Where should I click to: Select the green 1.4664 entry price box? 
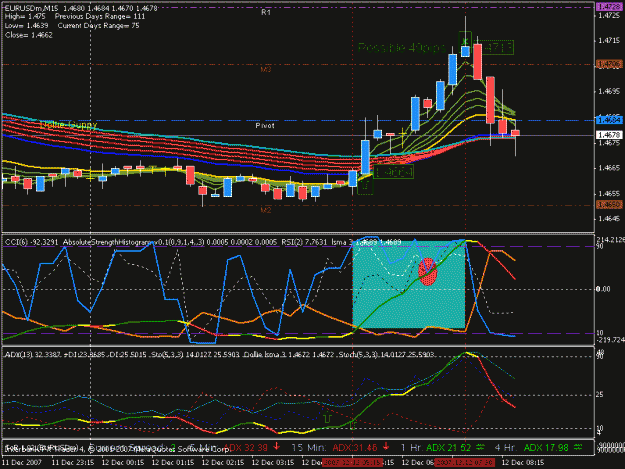point(393,172)
